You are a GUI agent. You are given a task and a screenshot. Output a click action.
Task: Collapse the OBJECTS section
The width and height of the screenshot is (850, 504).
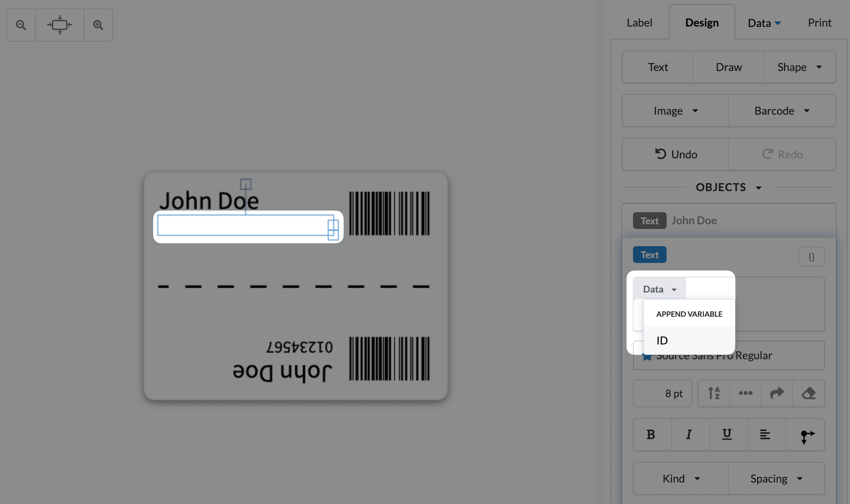tap(759, 187)
